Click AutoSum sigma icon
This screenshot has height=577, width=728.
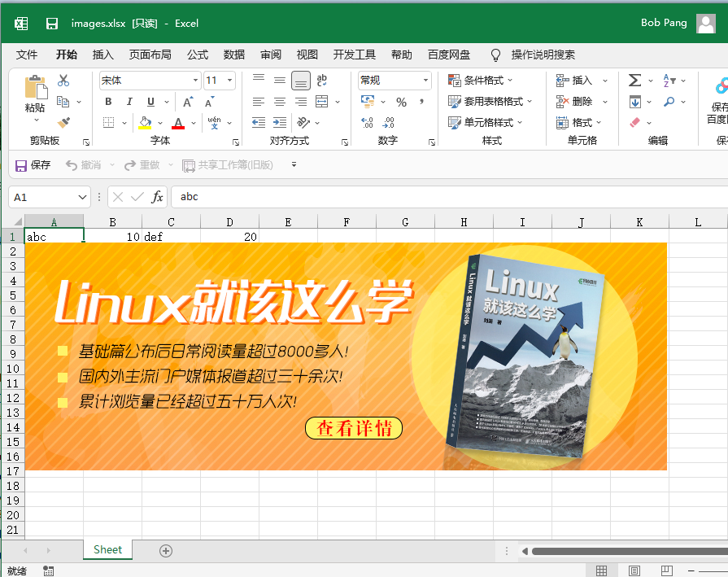point(634,81)
